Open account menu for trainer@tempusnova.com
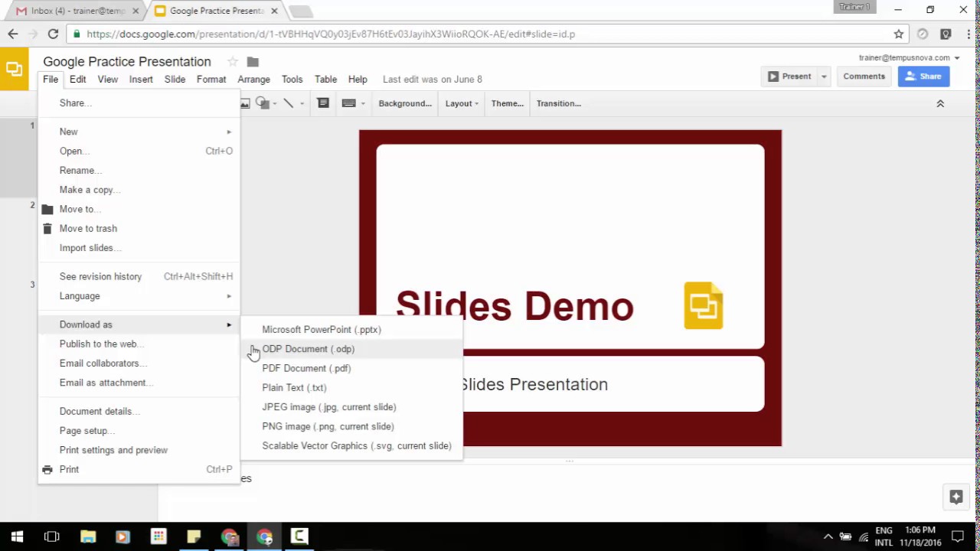980x551 pixels. (909, 57)
